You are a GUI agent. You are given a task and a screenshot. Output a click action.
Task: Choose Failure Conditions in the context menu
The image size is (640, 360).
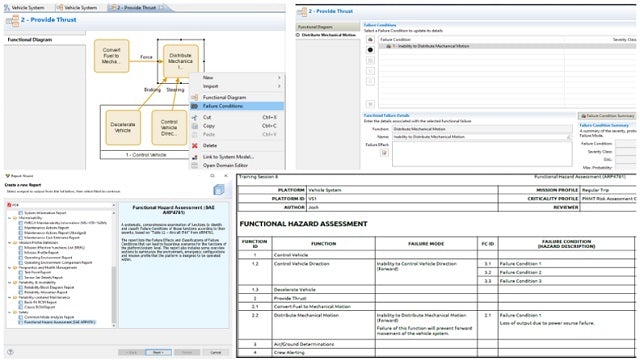[237, 106]
